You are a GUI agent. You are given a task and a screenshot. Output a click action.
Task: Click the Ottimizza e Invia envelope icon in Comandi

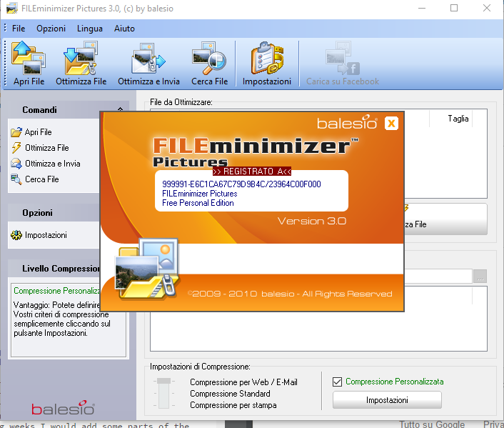click(16, 164)
